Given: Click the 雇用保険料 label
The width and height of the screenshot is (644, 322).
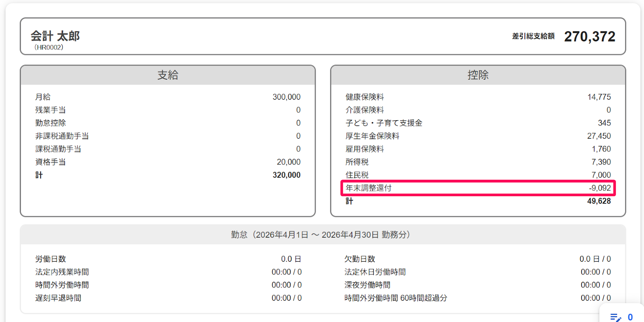Looking at the screenshot, I should [x=365, y=149].
